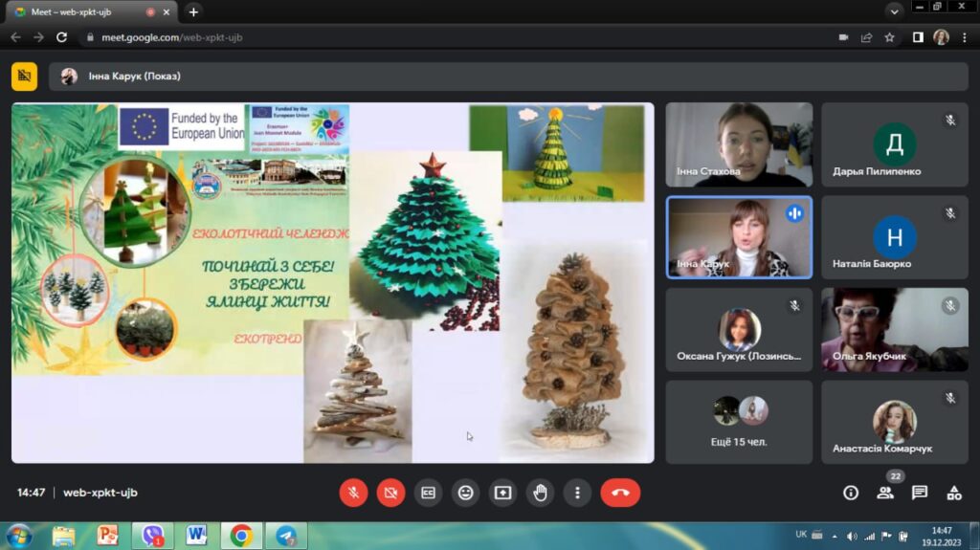Leave the call with the red hang-up button
The width and height of the screenshot is (980, 550).
pyautogui.click(x=620, y=493)
